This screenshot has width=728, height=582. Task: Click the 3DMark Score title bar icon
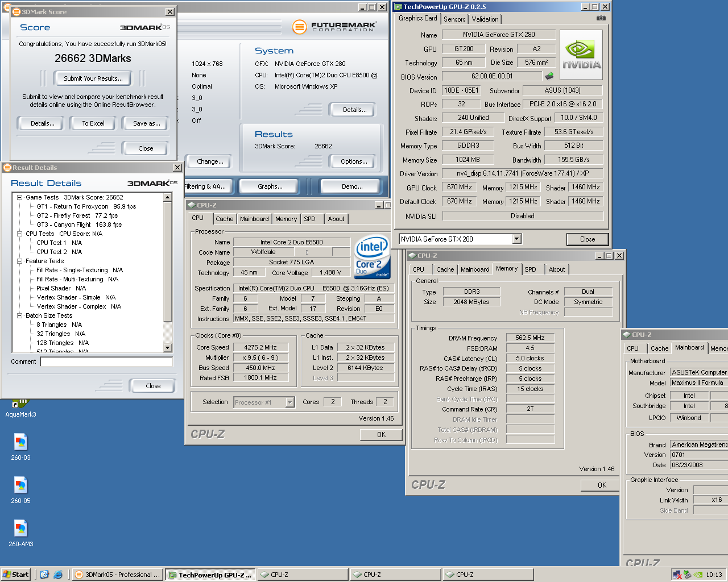(16, 11)
